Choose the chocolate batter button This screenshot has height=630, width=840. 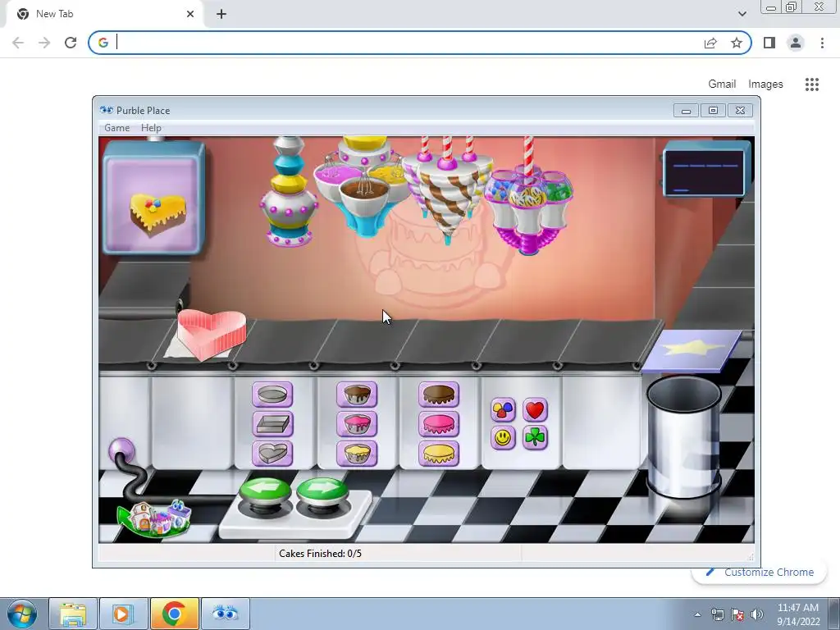click(357, 395)
